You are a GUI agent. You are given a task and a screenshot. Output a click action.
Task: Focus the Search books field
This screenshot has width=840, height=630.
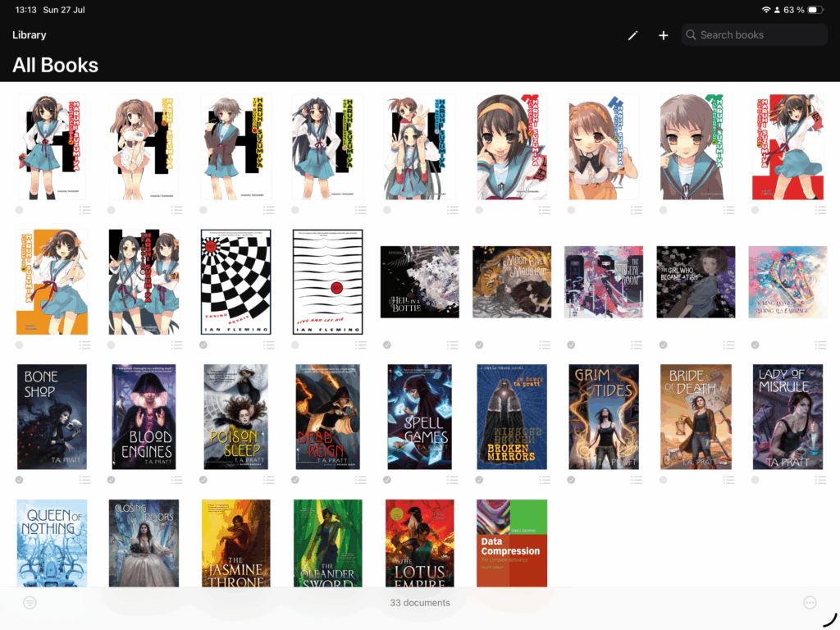pos(755,34)
